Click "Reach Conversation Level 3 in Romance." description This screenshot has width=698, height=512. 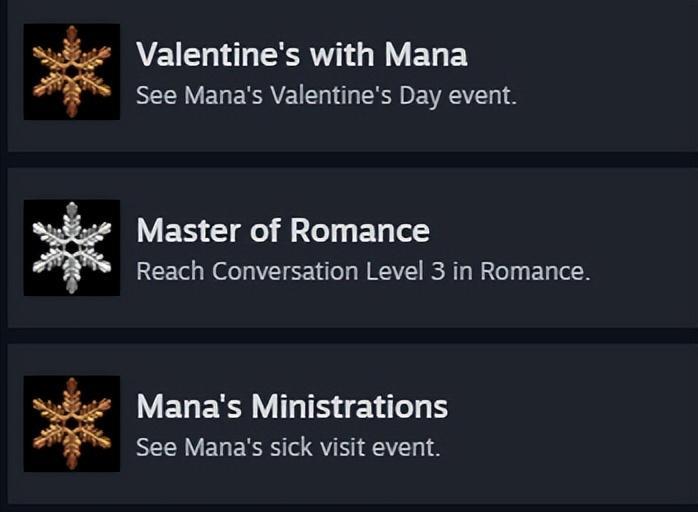[x=363, y=272]
